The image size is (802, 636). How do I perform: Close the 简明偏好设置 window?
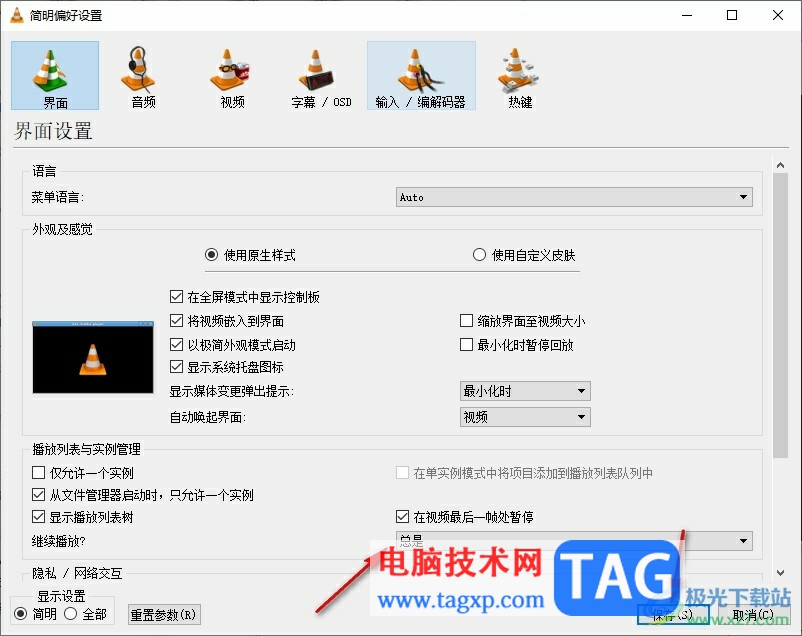click(777, 15)
